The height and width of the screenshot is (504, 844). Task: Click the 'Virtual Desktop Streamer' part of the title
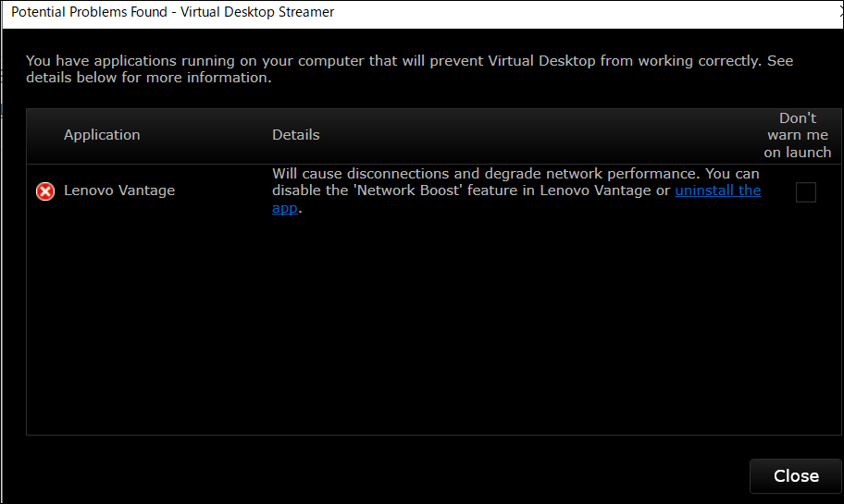coord(257,12)
